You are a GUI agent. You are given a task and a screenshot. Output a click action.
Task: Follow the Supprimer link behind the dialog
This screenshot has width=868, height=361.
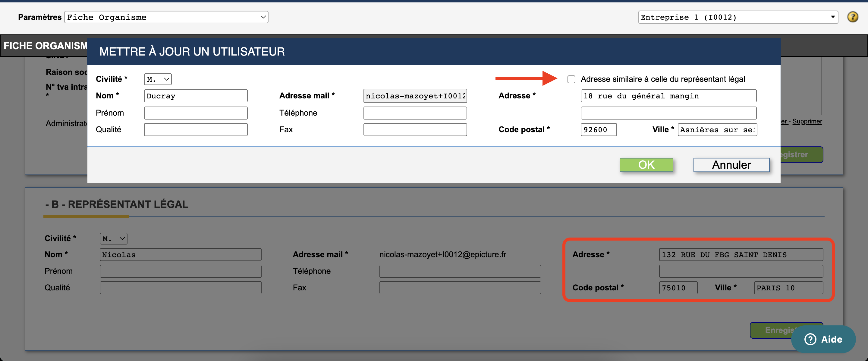click(x=807, y=121)
